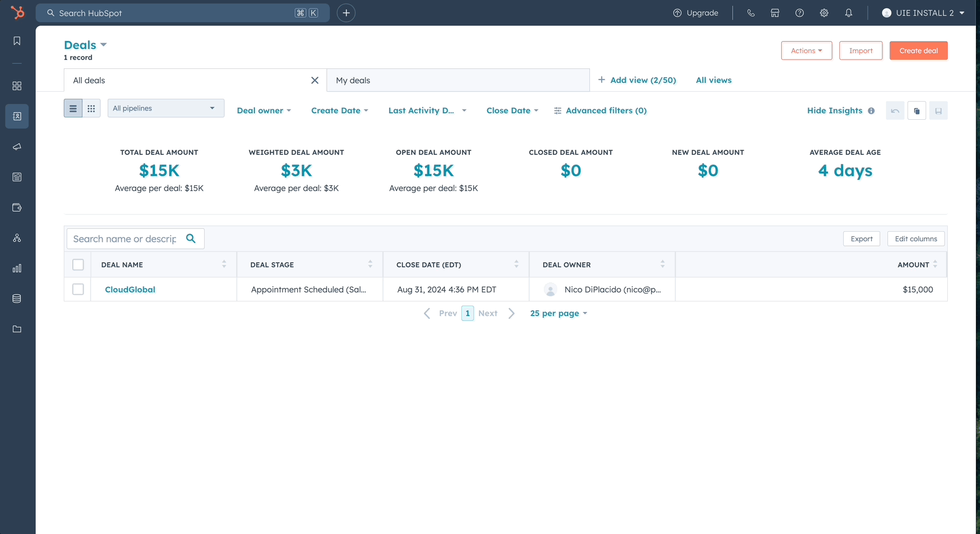This screenshot has height=534, width=980.
Task: Click the Export button
Action: [861, 238]
